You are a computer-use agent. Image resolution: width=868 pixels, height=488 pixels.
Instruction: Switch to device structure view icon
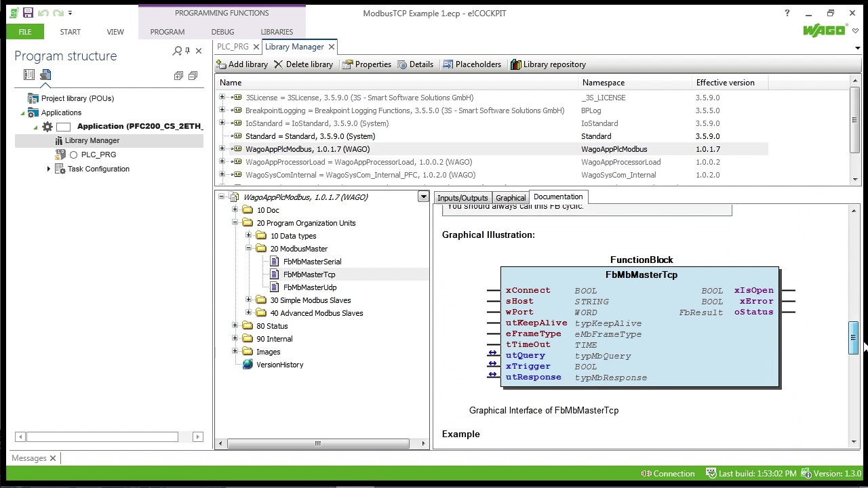coord(29,75)
